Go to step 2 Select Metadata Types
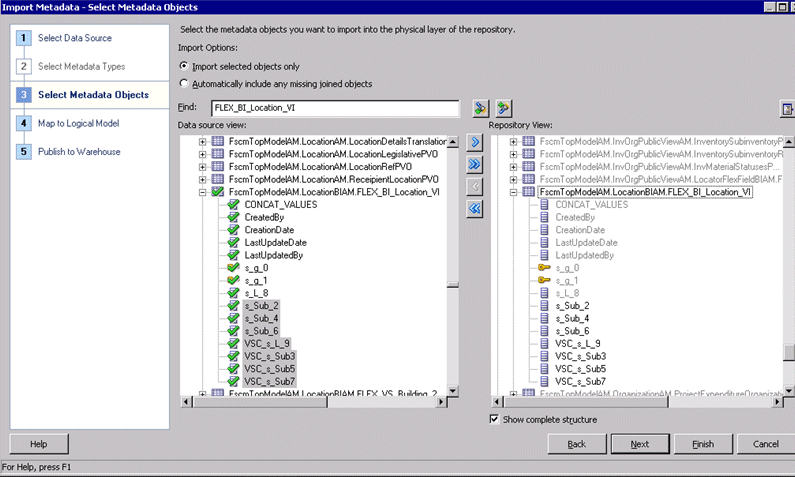This screenshot has width=795, height=477. click(81, 66)
